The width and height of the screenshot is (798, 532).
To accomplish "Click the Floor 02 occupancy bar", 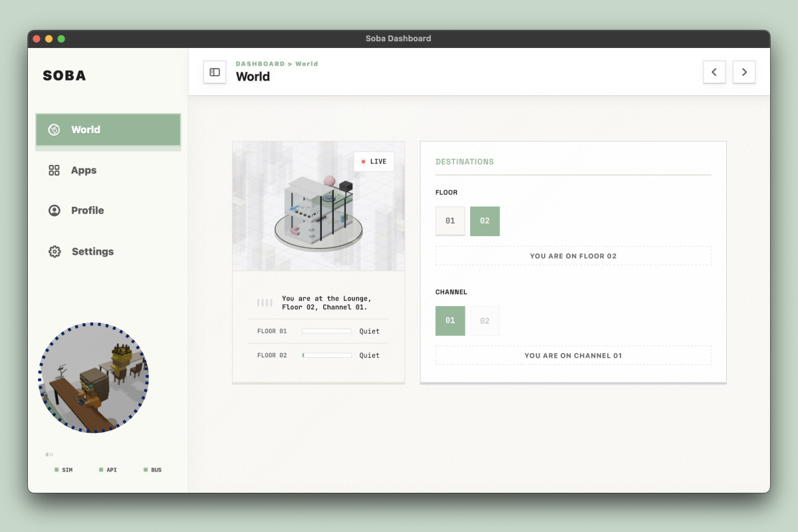I will (327, 356).
